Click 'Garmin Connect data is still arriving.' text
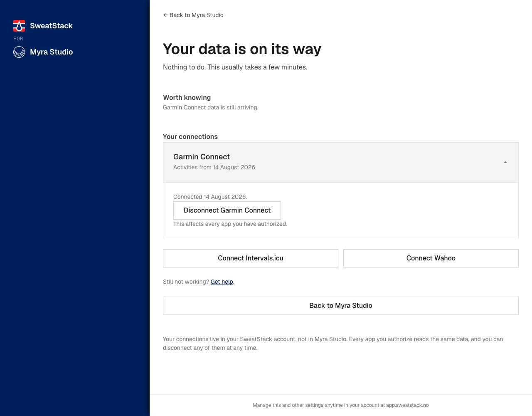Screen dimensions: 532x416 211,107
